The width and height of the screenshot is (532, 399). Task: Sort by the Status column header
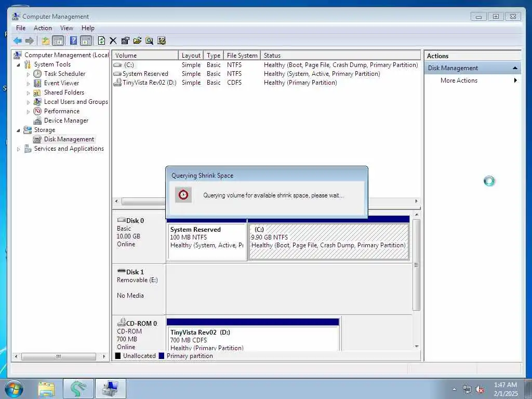pos(341,55)
